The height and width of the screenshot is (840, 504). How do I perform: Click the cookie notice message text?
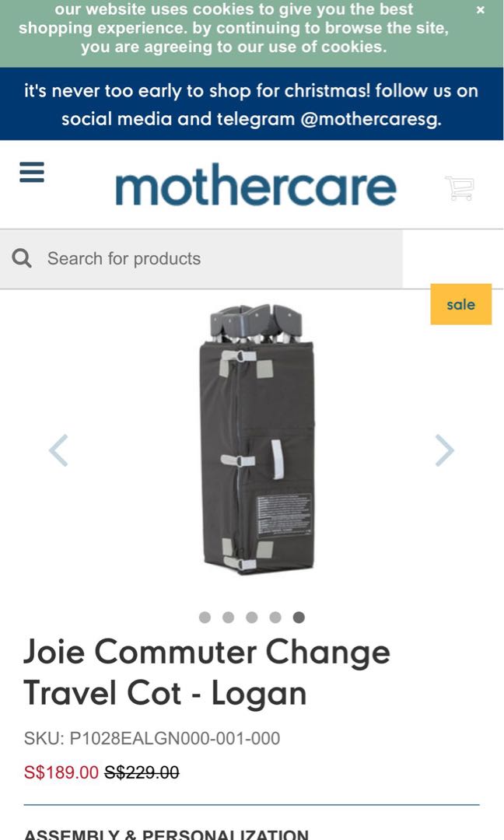tap(233, 28)
